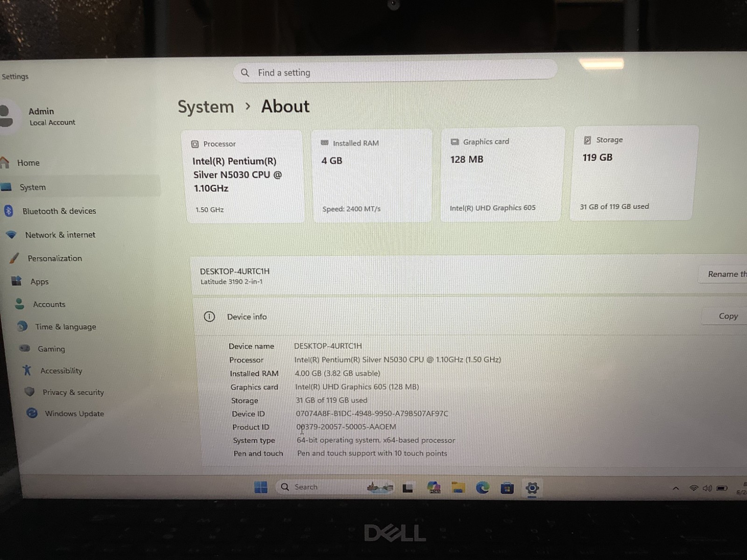
Task: Collapse the Device info section header
Action: coord(469,316)
